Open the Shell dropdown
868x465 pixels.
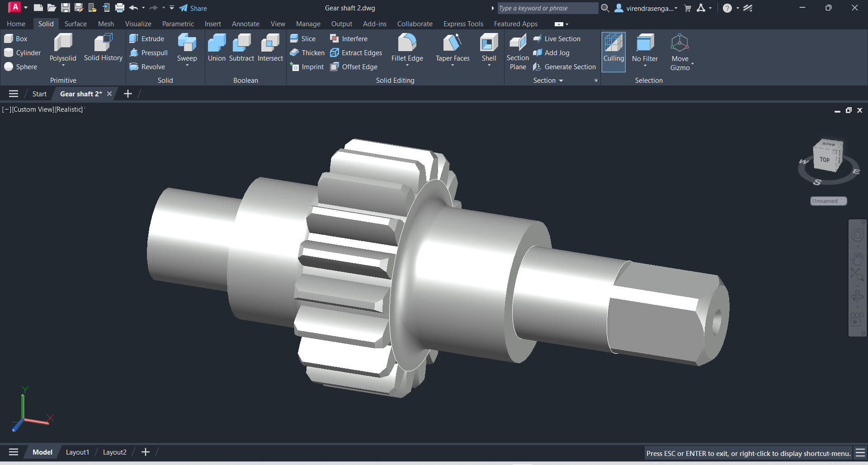click(489, 66)
